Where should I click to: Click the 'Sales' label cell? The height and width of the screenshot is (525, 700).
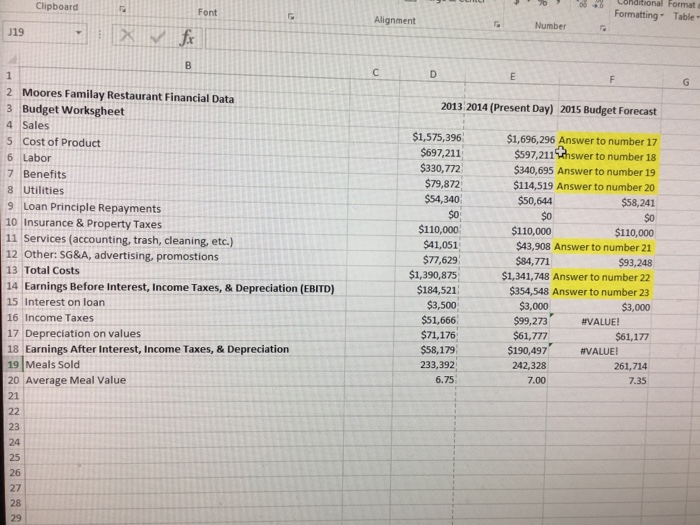[36, 125]
